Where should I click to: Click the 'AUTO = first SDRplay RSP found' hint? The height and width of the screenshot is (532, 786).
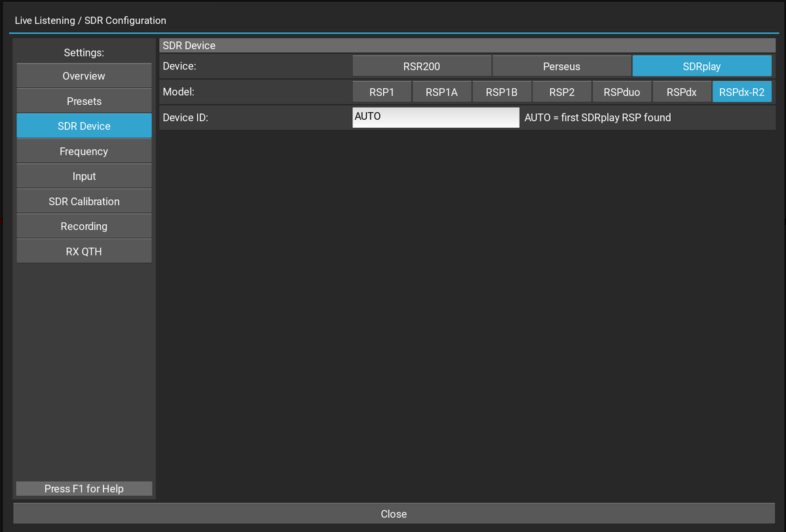click(x=598, y=117)
